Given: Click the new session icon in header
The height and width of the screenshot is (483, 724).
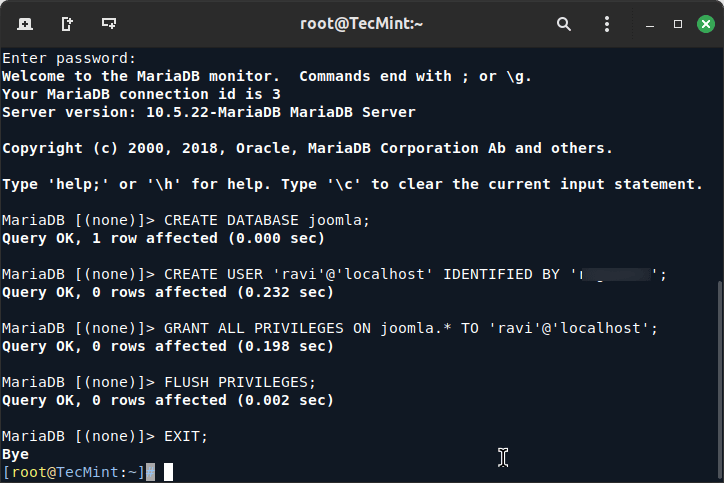Looking at the screenshot, I should pos(24,23).
